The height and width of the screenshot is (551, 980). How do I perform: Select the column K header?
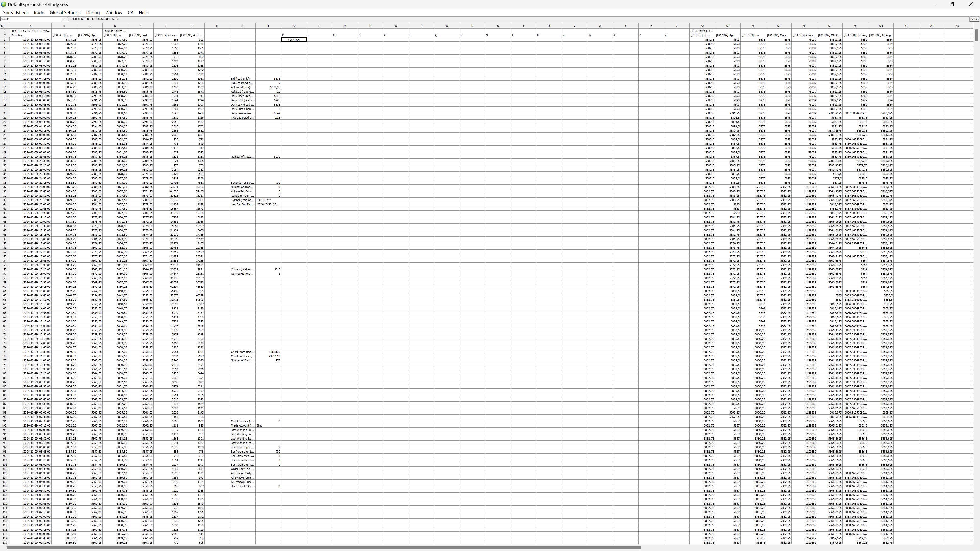click(294, 26)
